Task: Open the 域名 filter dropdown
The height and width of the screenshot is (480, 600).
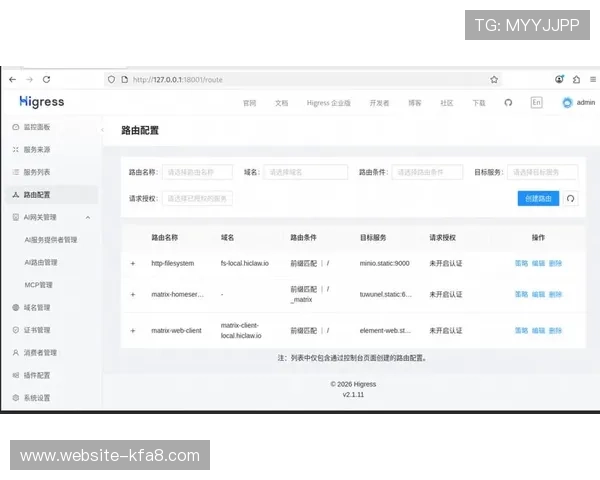Action: pos(305,172)
